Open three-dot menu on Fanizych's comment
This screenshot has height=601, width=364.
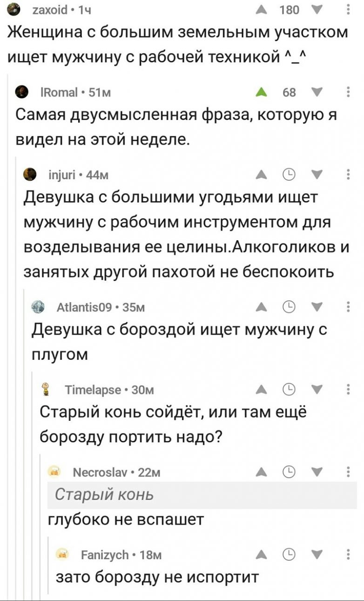click(349, 554)
